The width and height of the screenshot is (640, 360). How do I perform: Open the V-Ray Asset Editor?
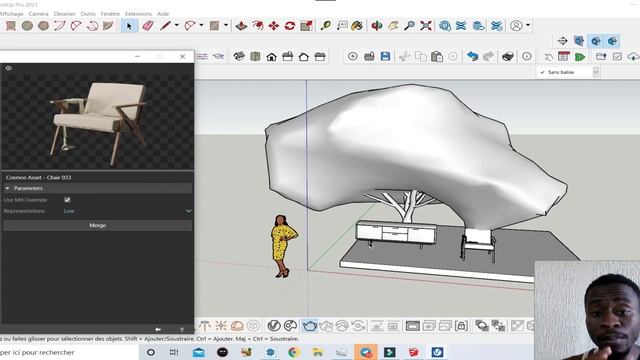coord(274,326)
